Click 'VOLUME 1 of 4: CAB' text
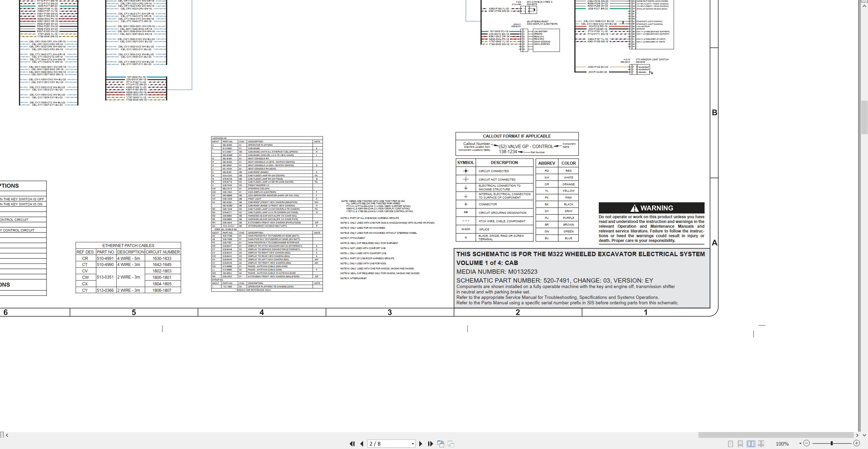Screen dimensions: 868x449 coord(487,263)
